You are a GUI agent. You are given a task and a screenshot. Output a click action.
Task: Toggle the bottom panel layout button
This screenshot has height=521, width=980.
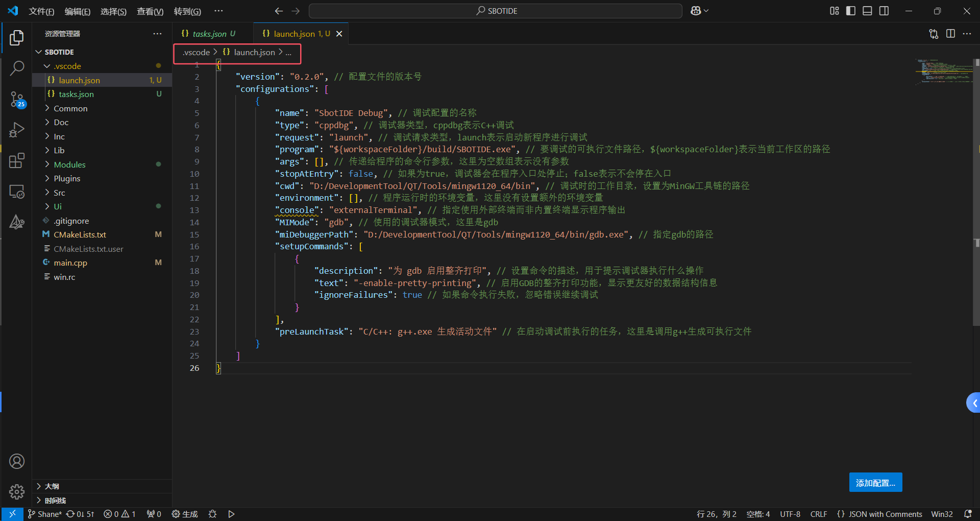[x=867, y=11]
